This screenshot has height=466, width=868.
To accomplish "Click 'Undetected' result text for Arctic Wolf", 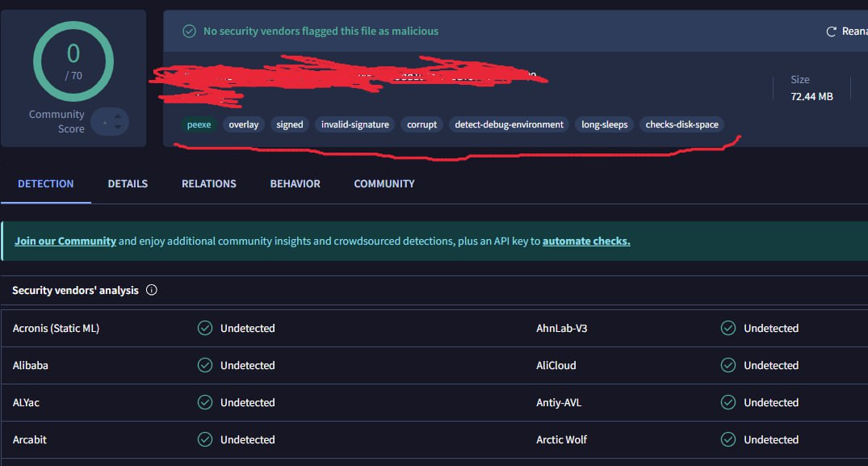I will [x=771, y=439].
